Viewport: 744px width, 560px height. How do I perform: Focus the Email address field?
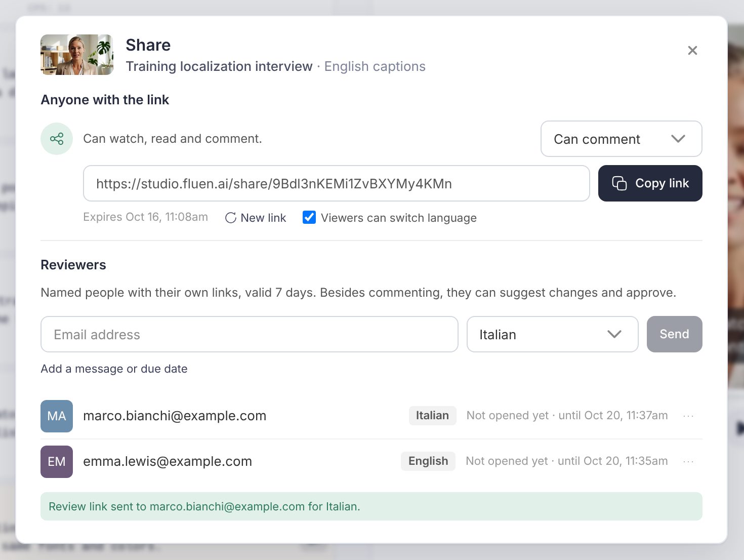(250, 334)
